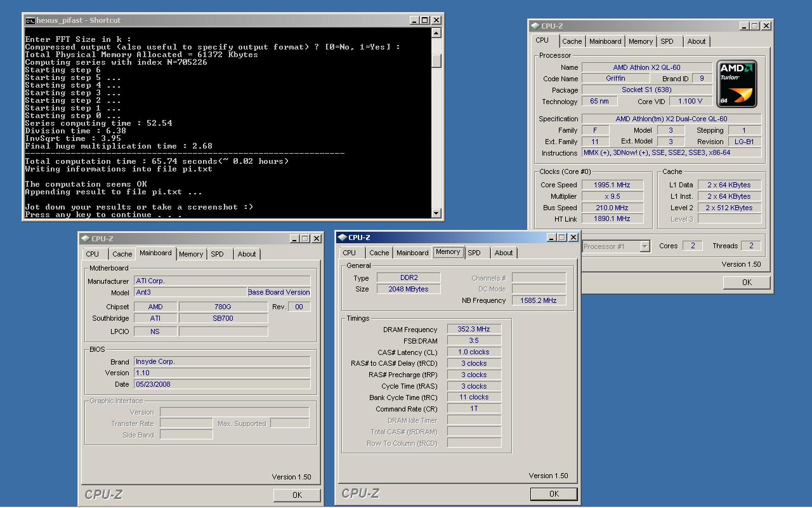
Task: Open Cache tab in the Memory window
Action: coord(379,253)
